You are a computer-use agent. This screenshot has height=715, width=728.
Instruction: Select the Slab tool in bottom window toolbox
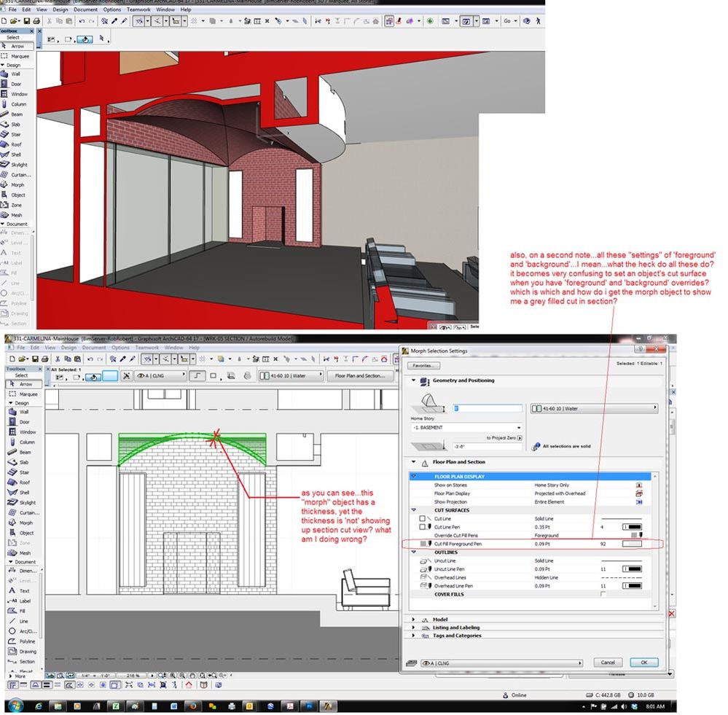click(x=23, y=462)
